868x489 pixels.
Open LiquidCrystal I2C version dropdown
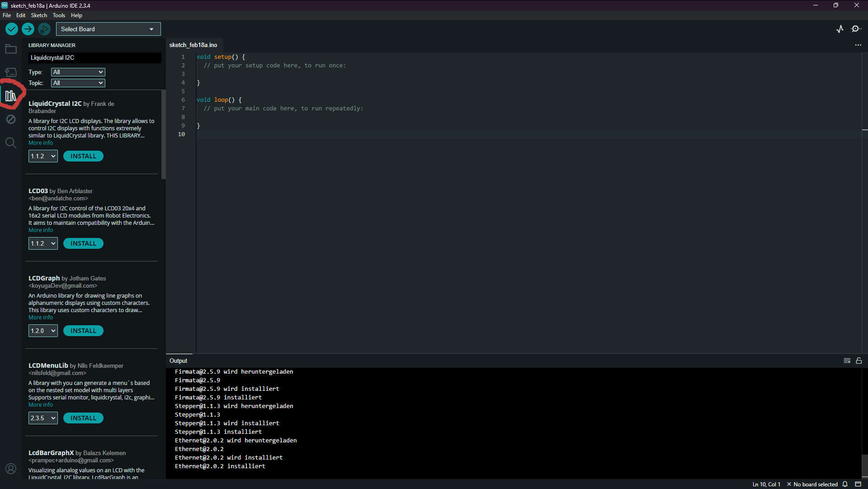pos(43,156)
